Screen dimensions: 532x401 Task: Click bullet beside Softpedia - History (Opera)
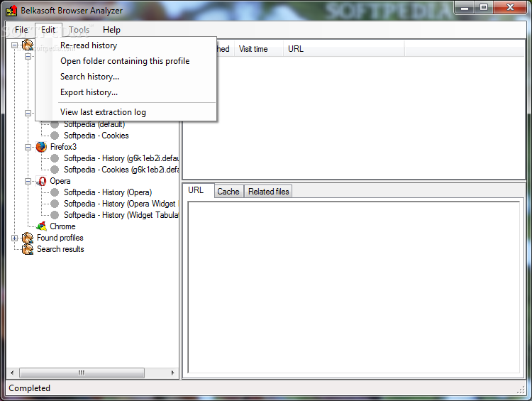55,192
